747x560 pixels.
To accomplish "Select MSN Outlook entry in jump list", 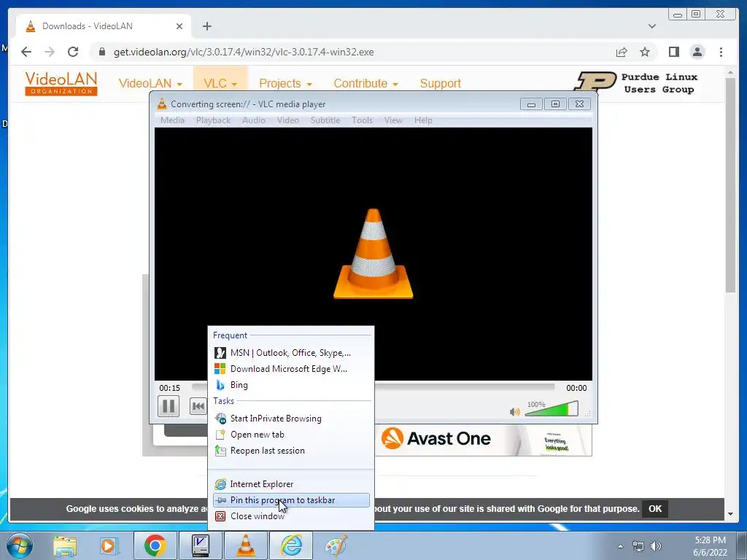I will [291, 353].
